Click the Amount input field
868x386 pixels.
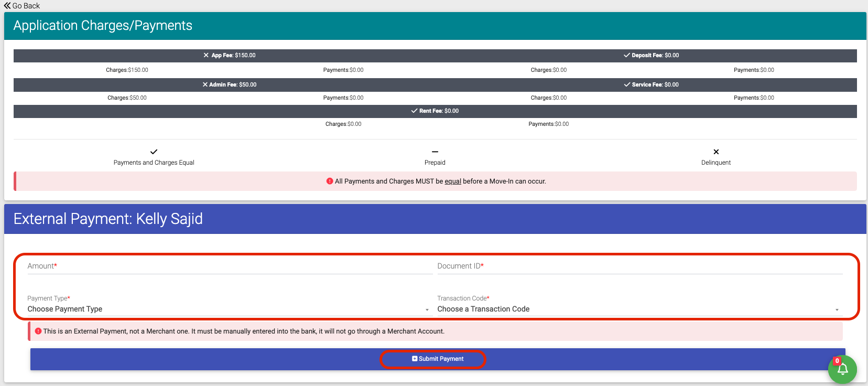coord(230,266)
